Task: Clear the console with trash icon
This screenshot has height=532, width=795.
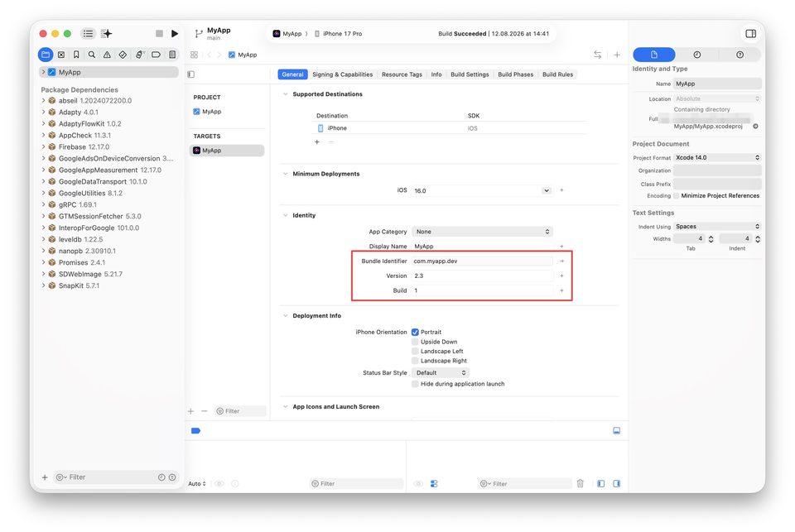Action: (581, 483)
